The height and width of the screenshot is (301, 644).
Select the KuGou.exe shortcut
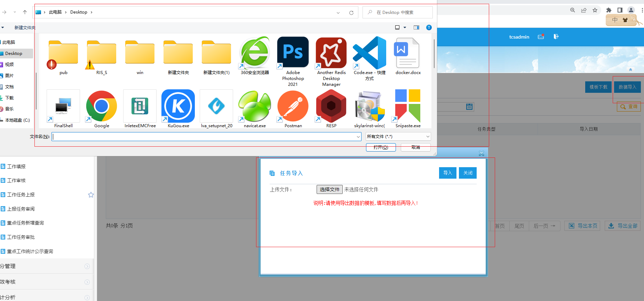coord(178,109)
